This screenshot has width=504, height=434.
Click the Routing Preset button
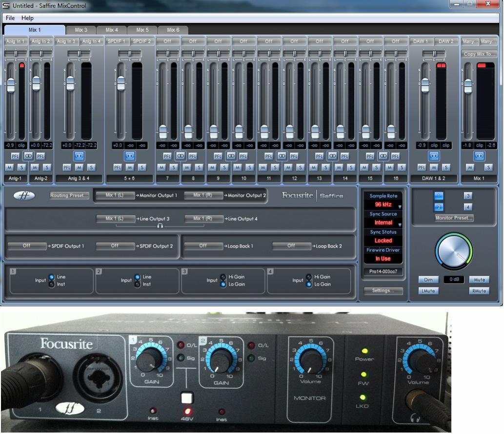pyautogui.click(x=69, y=195)
